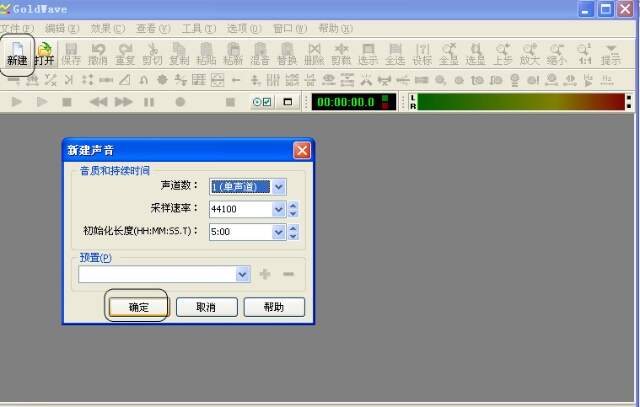Screen dimensions: 640x407
Task: Click the fast forward button
Action: 124,102
